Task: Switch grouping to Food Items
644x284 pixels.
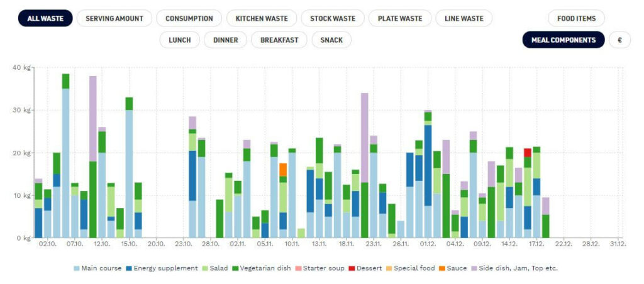Action: pyautogui.click(x=576, y=19)
